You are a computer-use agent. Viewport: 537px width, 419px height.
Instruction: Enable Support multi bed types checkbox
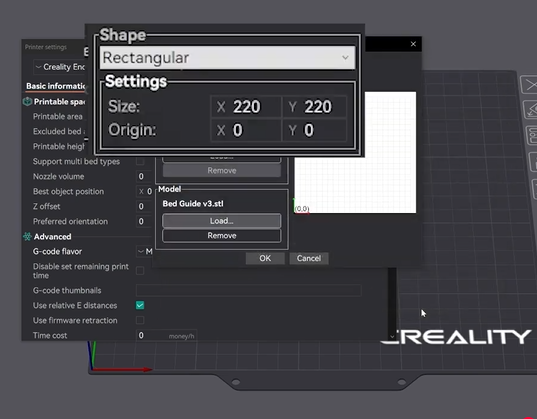[x=140, y=161]
